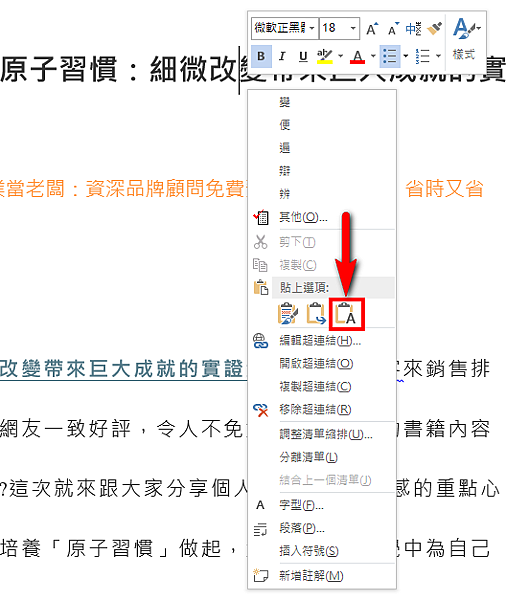Viewport: 506px width, 600px height.
Task: Click the checklist icon beside 其他(O)
Action: (261, 217)
